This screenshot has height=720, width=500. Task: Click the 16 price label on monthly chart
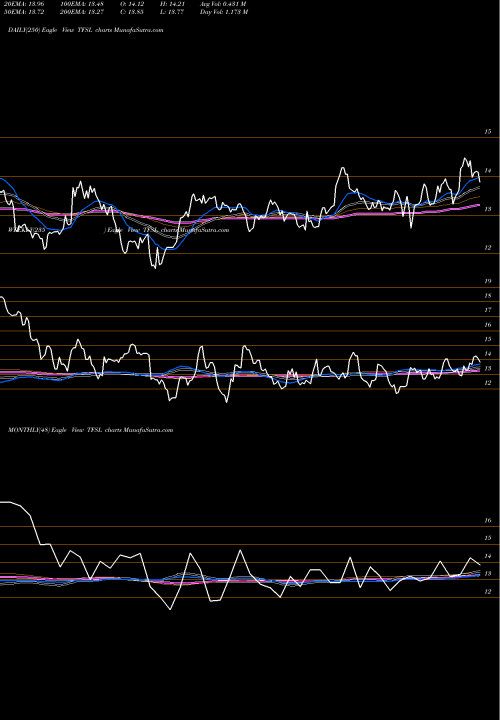point(488,521)
